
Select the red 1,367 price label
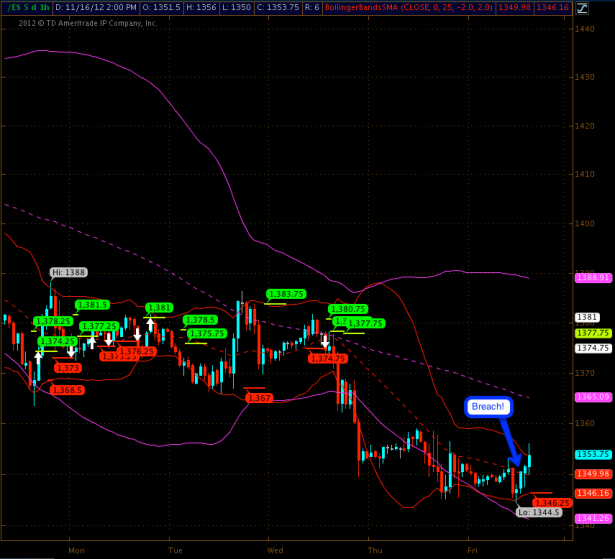coord(259,398)
